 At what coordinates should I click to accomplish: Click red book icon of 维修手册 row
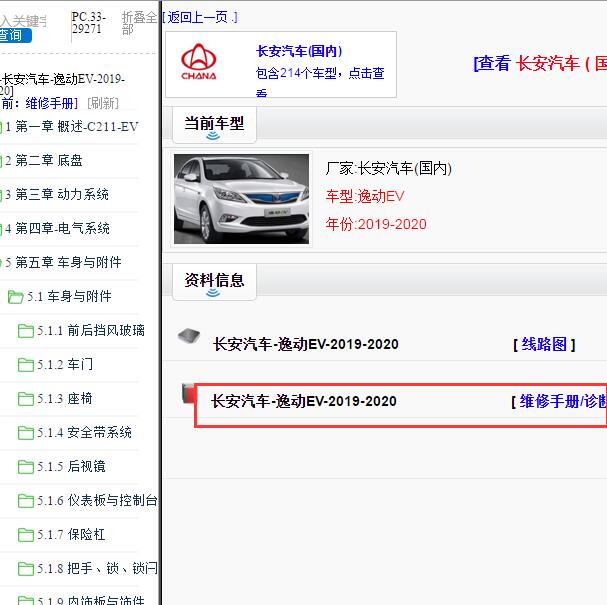(189, 393)
